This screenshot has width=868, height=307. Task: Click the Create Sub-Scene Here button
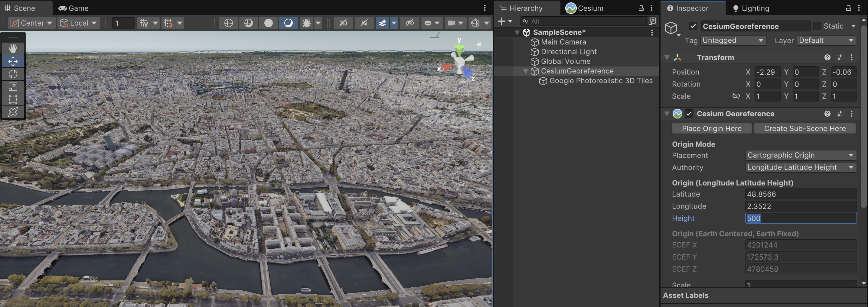coord(805,129)
